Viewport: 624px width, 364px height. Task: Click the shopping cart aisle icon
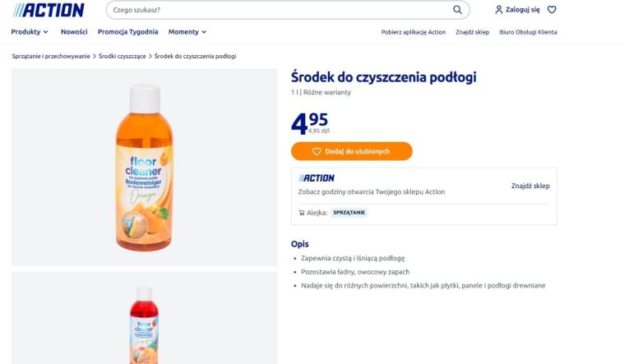point(302,212)
